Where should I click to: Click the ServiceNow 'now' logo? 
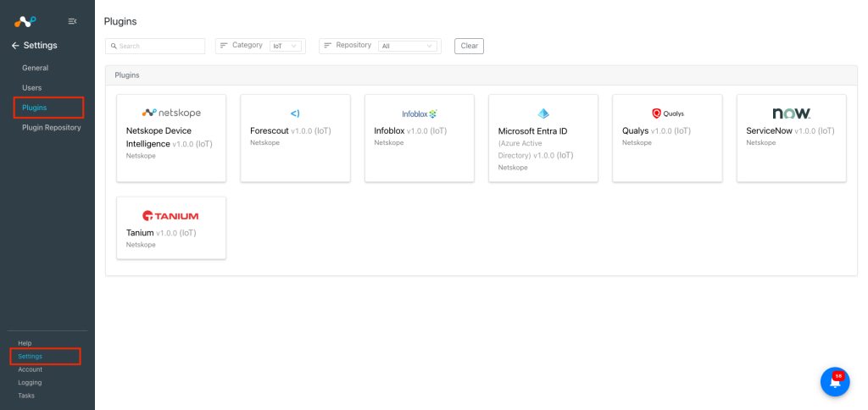(x=791, y=114)
